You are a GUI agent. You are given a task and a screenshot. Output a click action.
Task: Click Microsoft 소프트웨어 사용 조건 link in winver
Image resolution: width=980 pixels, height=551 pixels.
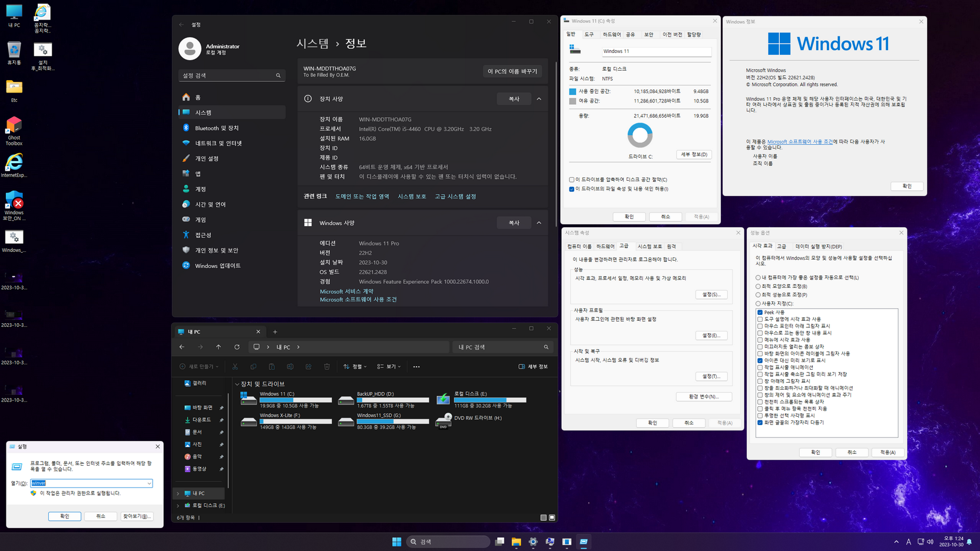tap(800, 142)
